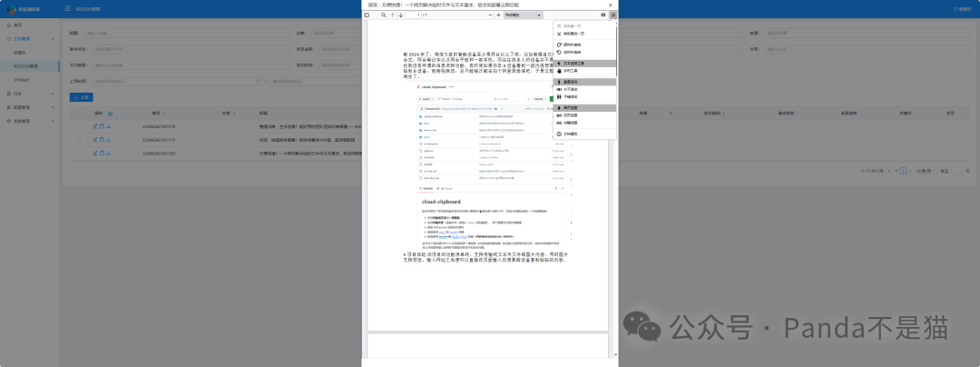Collapse the background page's side menu via hamburger icon
The image size is (980, 367).
coord(67,9)
